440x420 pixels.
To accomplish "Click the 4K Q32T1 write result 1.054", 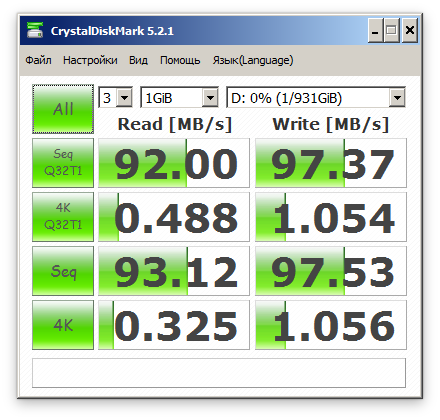I will [x=331, y=217].
